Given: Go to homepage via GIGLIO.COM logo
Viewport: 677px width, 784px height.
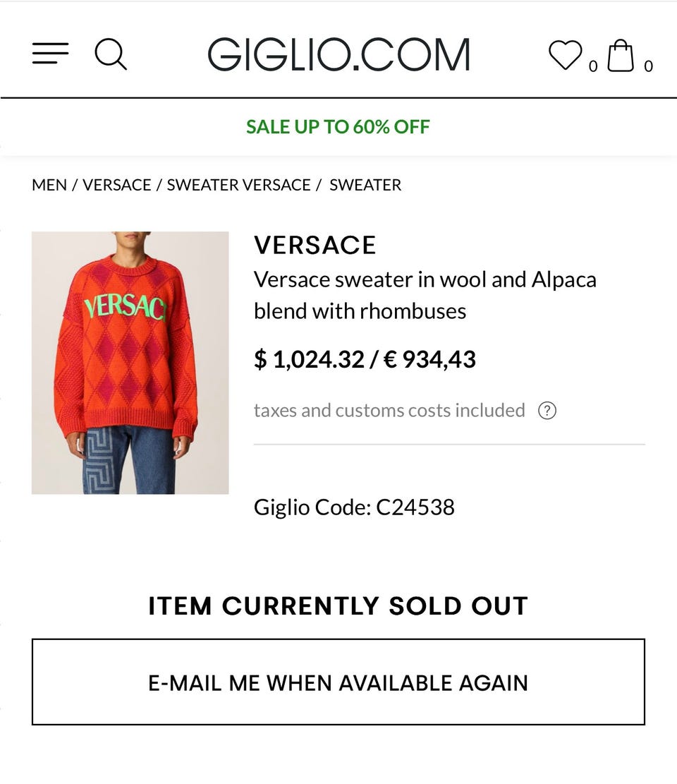Looking at the screenshot, I should pyautogui.click(x=338, y=54).
